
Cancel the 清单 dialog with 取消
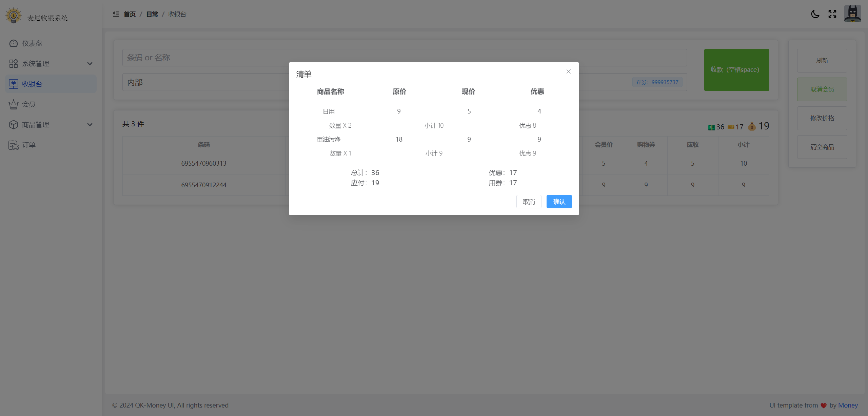(x=529, y=202)
